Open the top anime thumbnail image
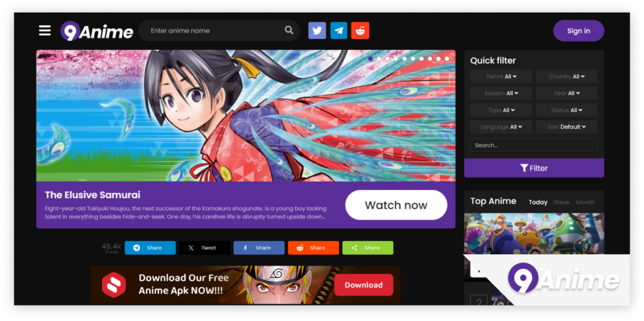Image resolution: width=644 pixels, height=321 pixels. (x=534, y=234)
